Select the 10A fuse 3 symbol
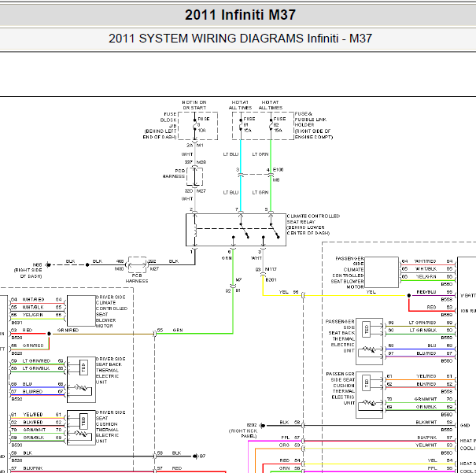The image size is (476, 473). [195, 124]
